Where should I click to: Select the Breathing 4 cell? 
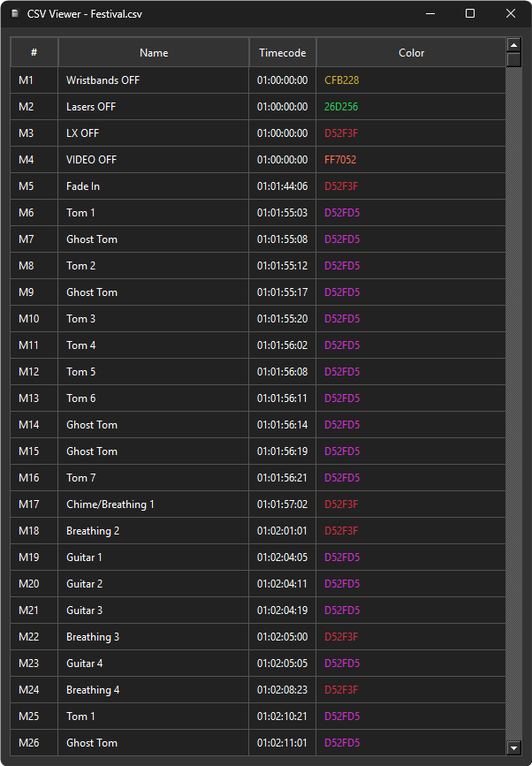point(154,690)
